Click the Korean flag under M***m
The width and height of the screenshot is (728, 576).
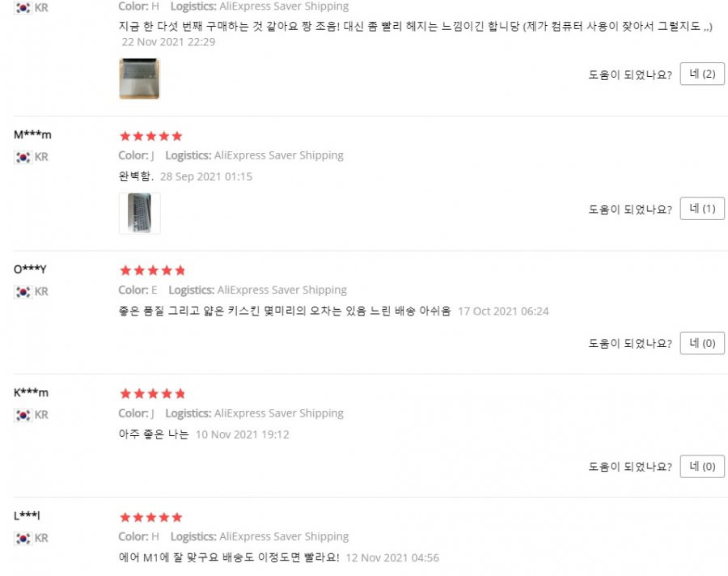23,158
